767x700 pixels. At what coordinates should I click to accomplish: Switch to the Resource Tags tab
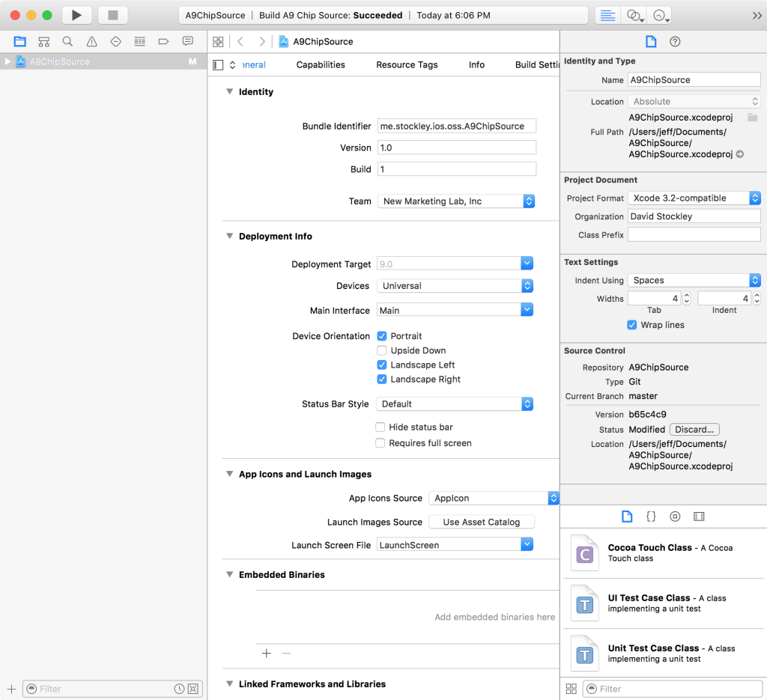407,65
